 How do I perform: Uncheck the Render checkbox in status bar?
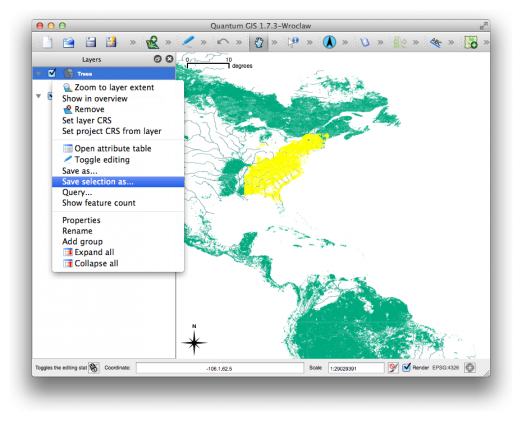pos(406,367)
